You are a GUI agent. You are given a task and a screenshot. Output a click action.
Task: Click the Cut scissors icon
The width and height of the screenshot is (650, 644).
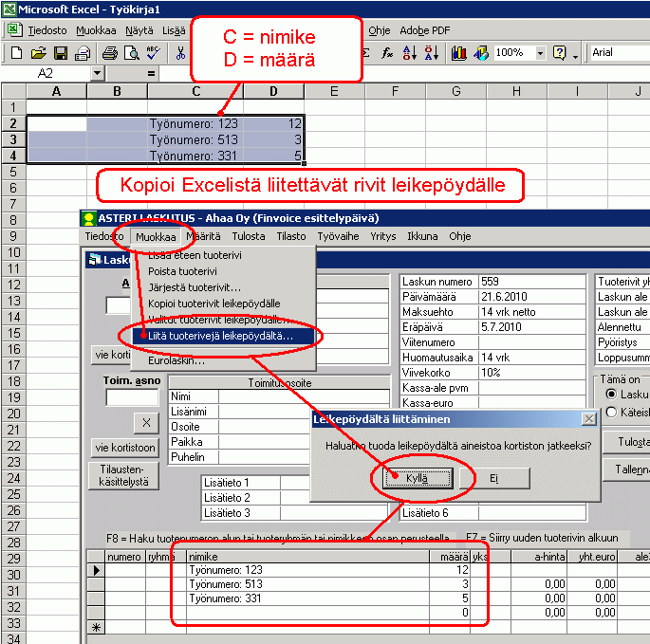click(x=179, y=53)
